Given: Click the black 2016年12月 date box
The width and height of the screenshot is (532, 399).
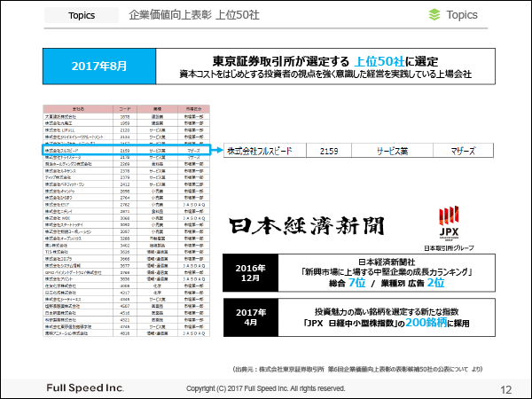Looking at the screenshot, I should [251, 273].
